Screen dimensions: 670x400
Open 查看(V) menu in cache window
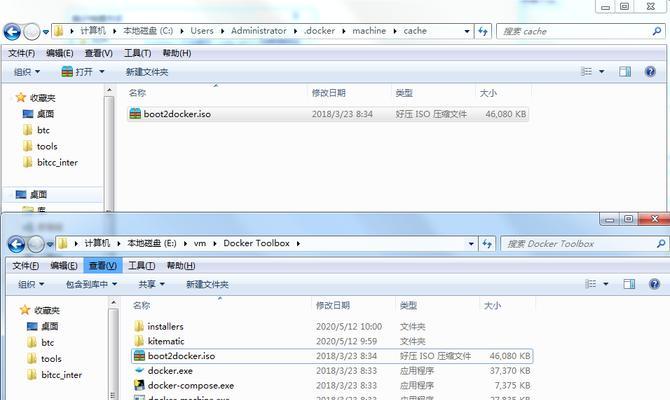point(98,53)
